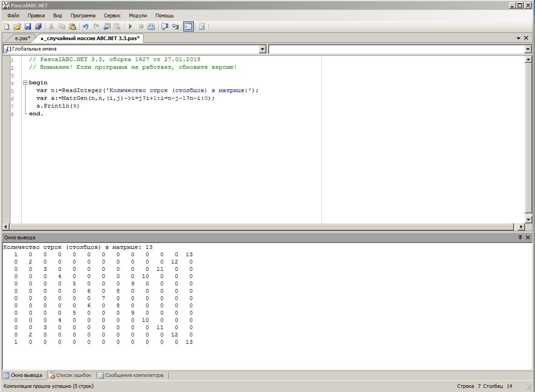Open the Программа menu
535x392 pixels.
[x=83, y=15]
